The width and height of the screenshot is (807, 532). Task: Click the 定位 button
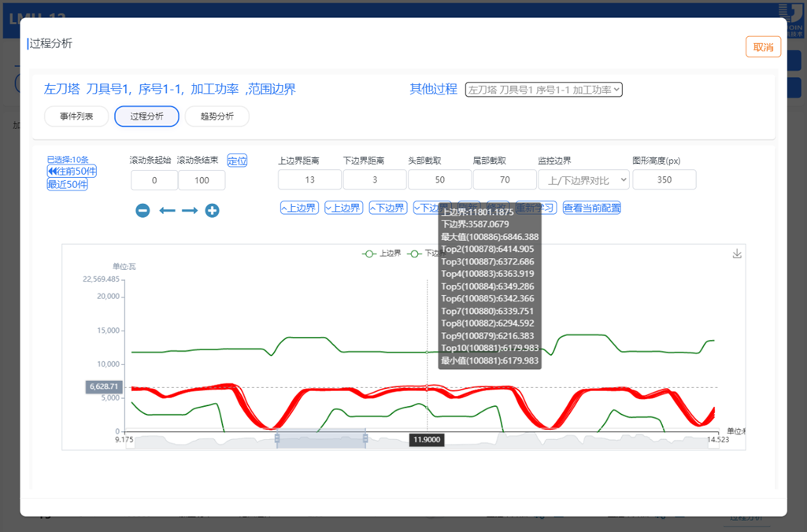point(237,161)
